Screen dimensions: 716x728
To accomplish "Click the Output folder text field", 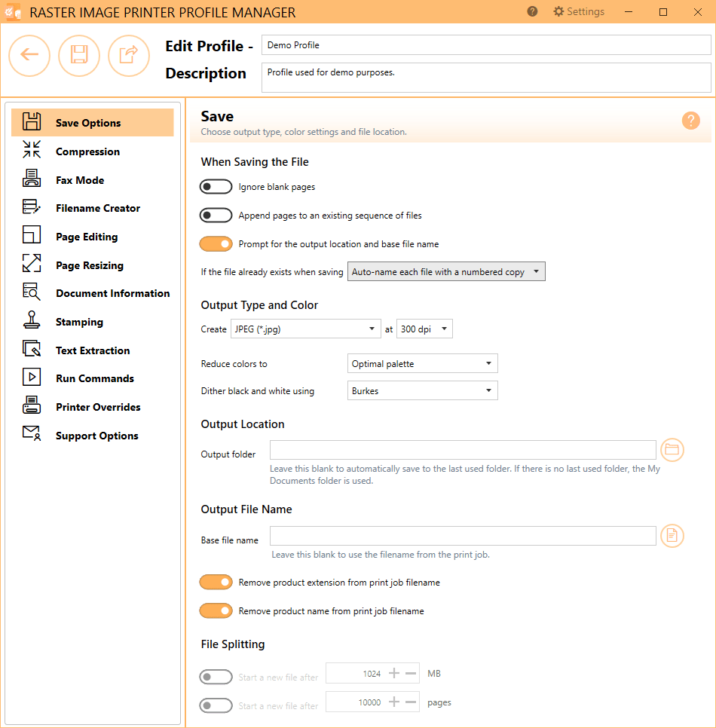I will 462,450.
